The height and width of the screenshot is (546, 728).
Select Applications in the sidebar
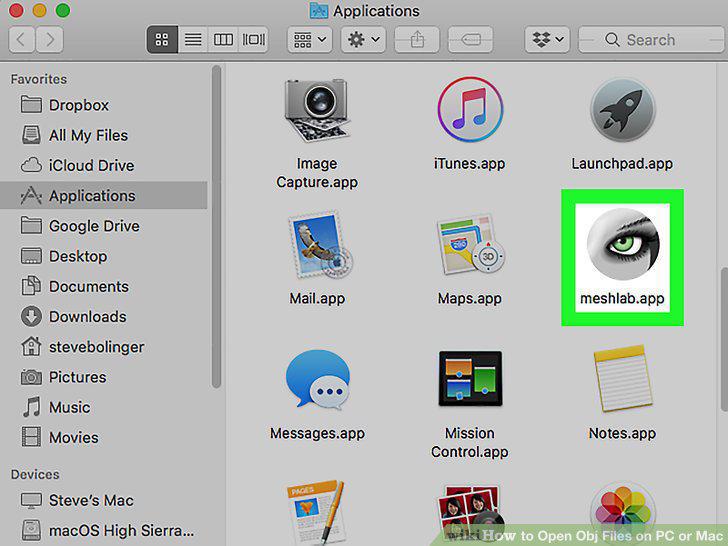click(104, 195)
